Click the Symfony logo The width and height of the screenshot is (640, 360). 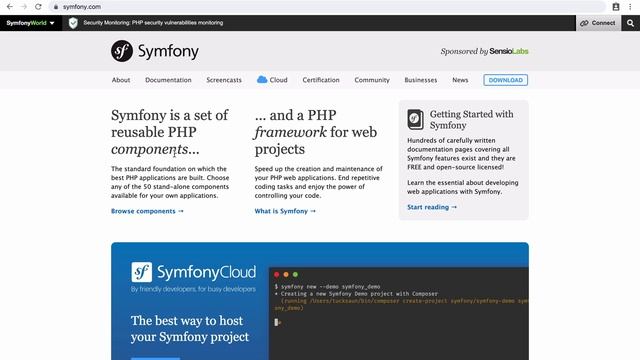pos(155,51)
